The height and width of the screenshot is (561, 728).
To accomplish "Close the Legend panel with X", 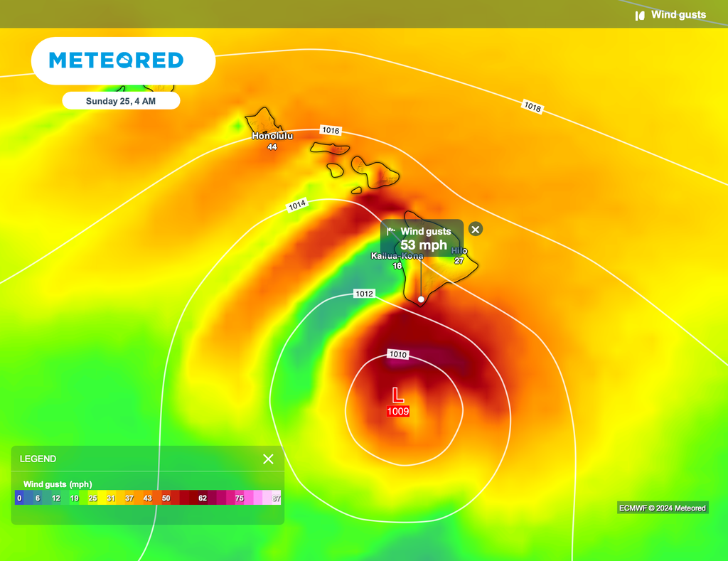I will pos(268,459).
